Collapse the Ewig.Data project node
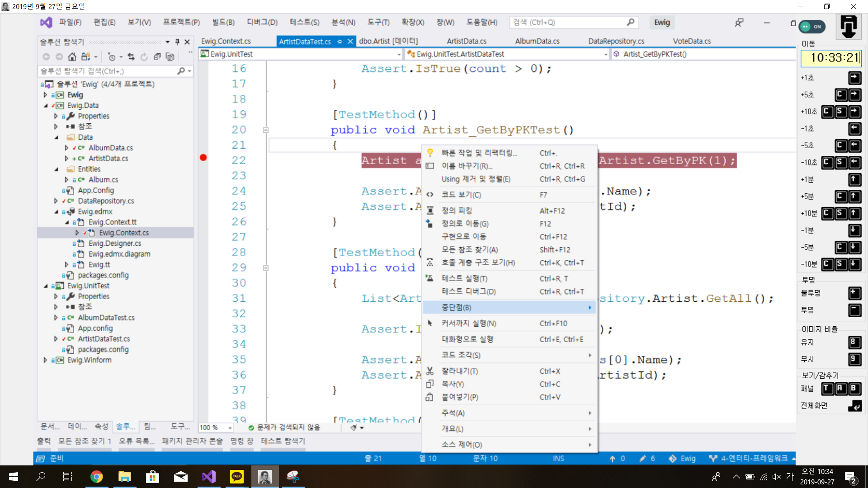 point(45,106)
